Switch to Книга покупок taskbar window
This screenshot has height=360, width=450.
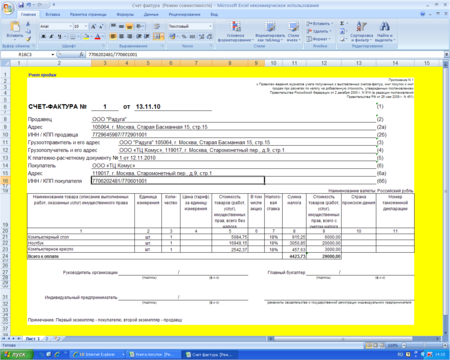[x=154, y=354]
